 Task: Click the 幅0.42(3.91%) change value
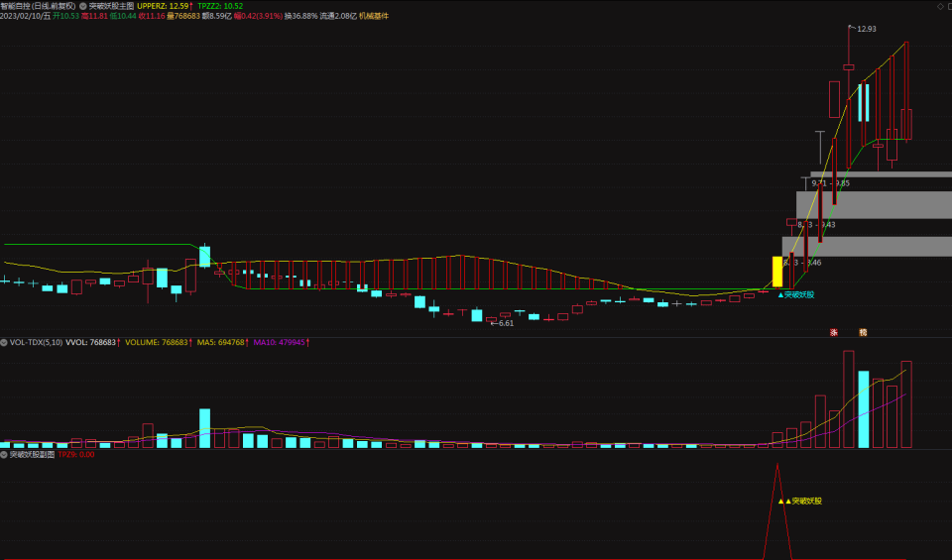click(x=259, y=17)
